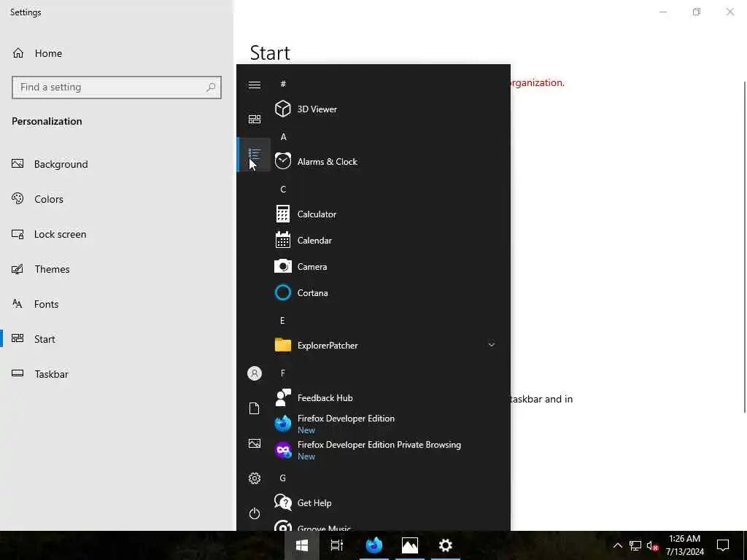The height and width of the screenshot is (560, 747).
Task: Start the Camera app
Action: tap(387, 267)
